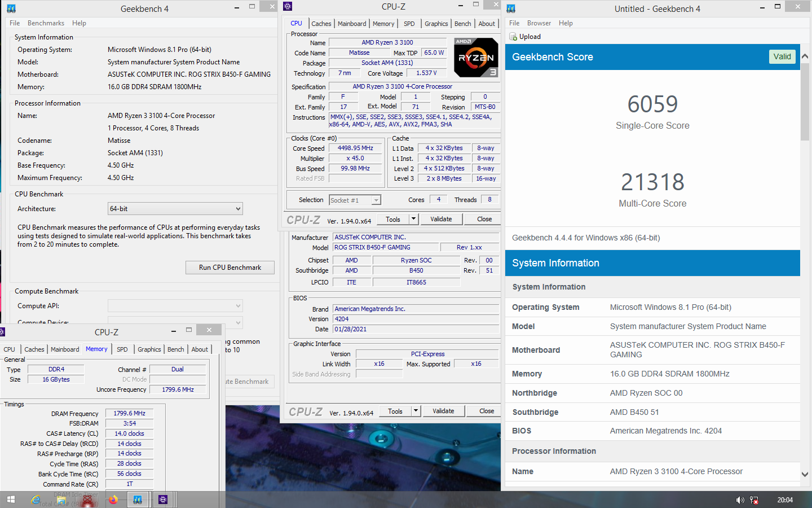Open the Browser menu in Geekbench results
Screen dimensions: 812x508
[x=539, y=23]
